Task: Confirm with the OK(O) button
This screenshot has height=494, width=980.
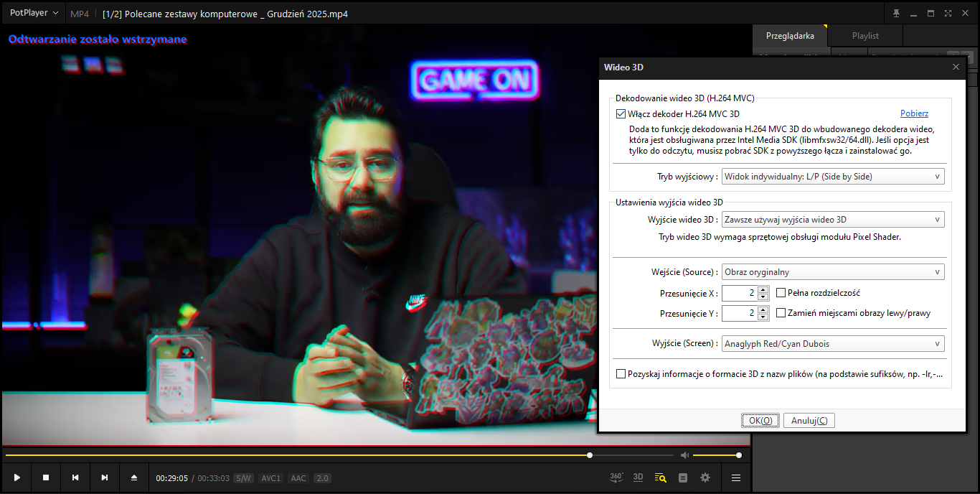Action: click(x=760, y=421)
